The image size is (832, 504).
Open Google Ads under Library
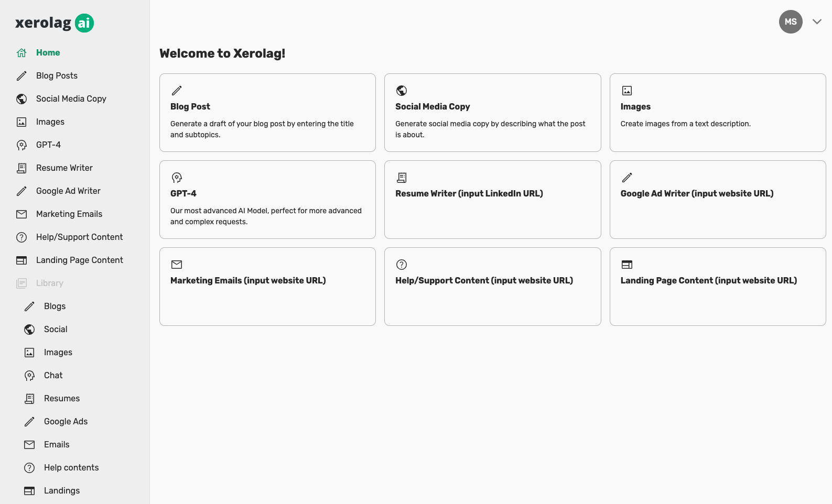(x=66, y=422)
